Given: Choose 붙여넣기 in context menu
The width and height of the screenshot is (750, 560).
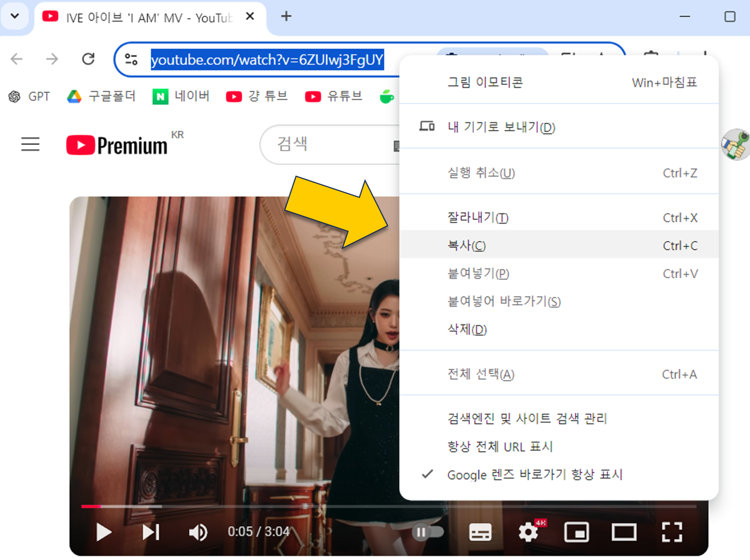Looking at the screenshot, I should 559,274.
